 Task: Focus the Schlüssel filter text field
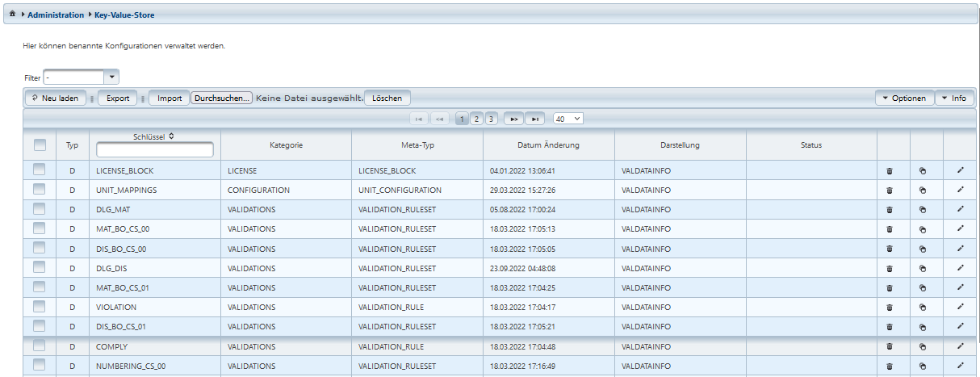click(154, 150)
